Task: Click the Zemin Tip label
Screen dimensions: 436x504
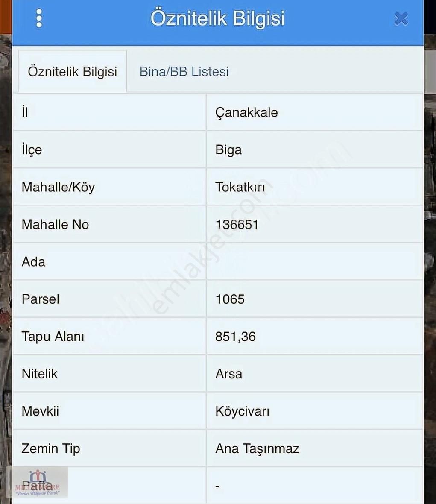Action: point(51,448)
